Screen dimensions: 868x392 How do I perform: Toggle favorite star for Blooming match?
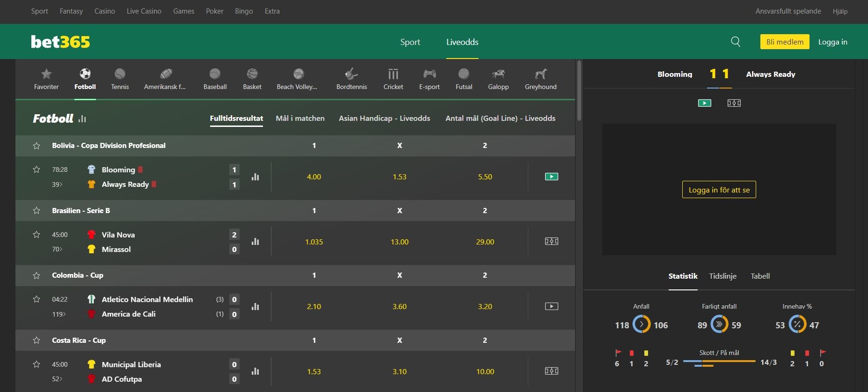(36, 170)
